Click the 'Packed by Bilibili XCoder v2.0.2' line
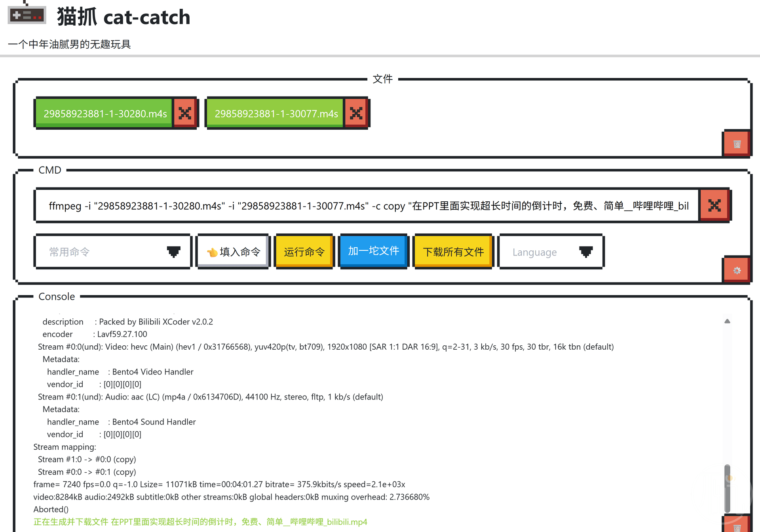Image resolution: width=760 pixels, height=532 pixels. 127,322
